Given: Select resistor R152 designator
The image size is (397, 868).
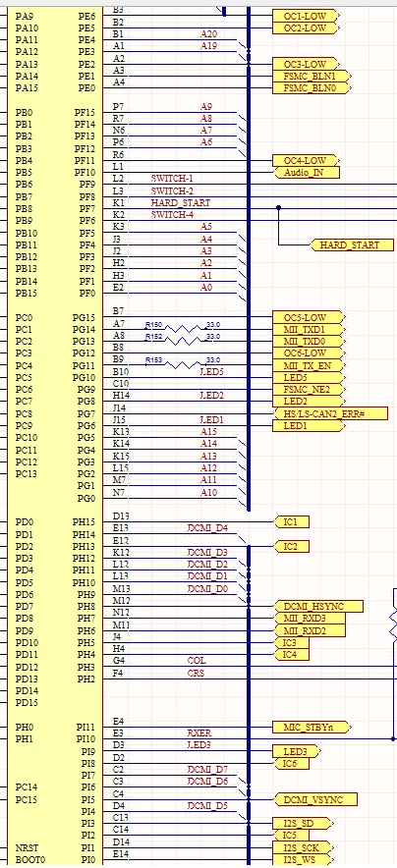Looking at the screenshot, I should (154, 336).
